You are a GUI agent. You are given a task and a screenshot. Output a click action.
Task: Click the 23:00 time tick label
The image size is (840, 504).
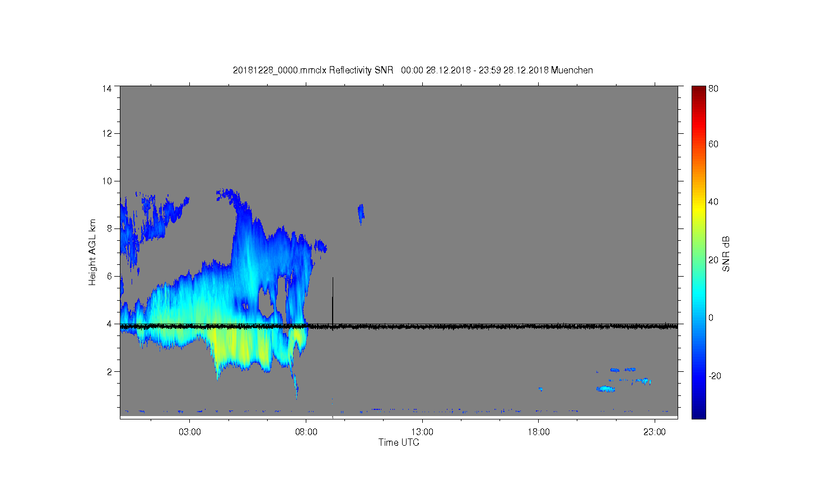655,432
